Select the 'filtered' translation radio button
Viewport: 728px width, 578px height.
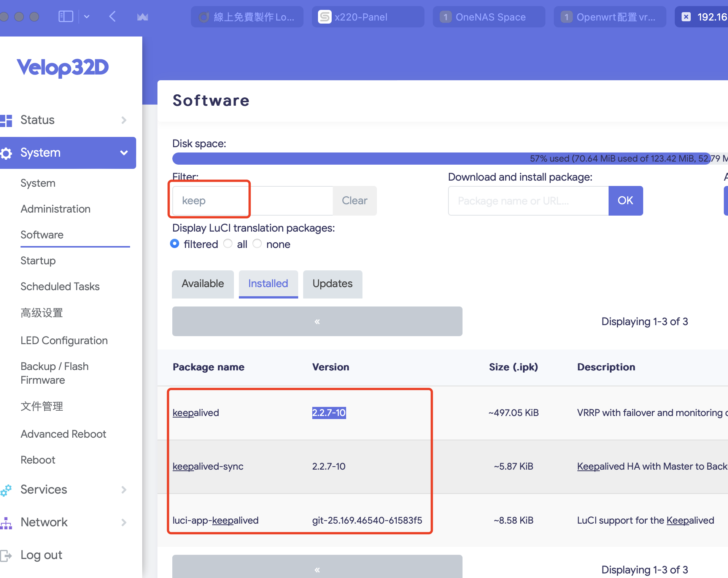coord(175,244)
